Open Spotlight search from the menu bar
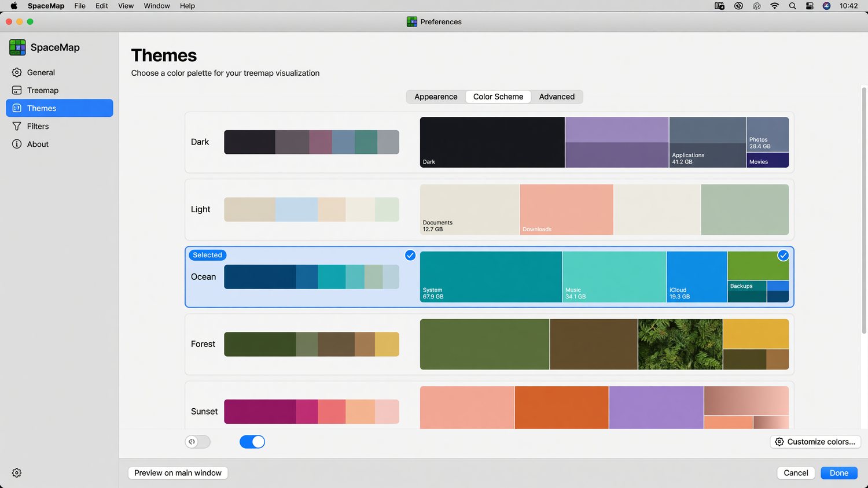The image size is (868, 488). point(792,6)
